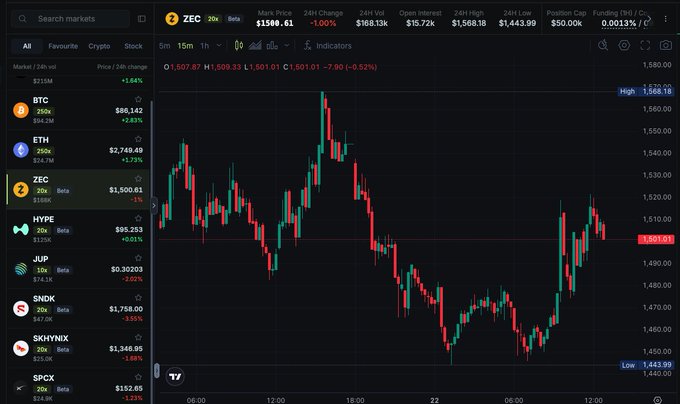Favourite the SNDK market star

[138, 298]
